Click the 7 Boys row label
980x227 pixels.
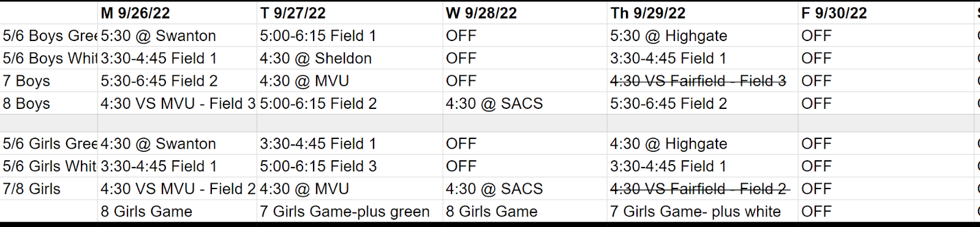[49, 81]
